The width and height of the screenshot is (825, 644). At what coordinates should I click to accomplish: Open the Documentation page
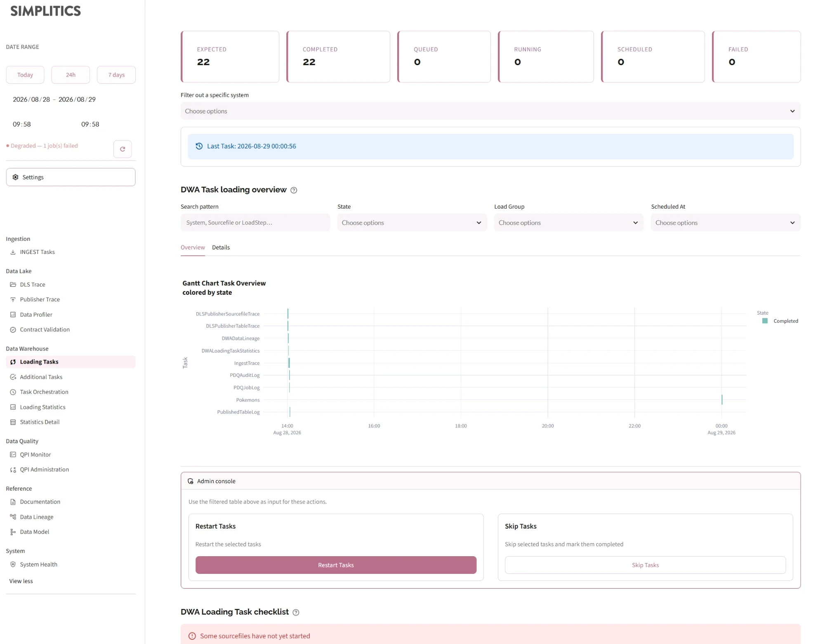(40, 502)
